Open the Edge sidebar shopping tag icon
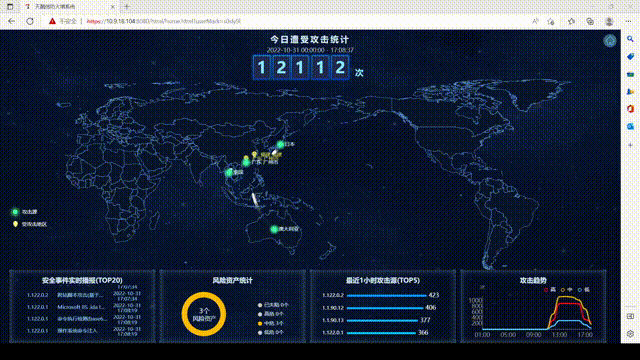The width and height of the screenshot is (640, 360). pyautogui.click(x=630, y=56)
